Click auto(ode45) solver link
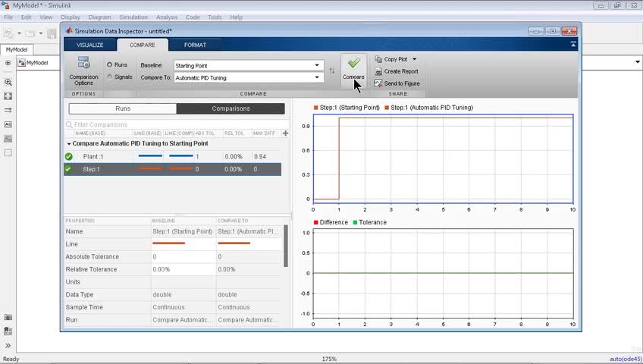This screenshot has width=643, height=364. (x=626, y=359)
